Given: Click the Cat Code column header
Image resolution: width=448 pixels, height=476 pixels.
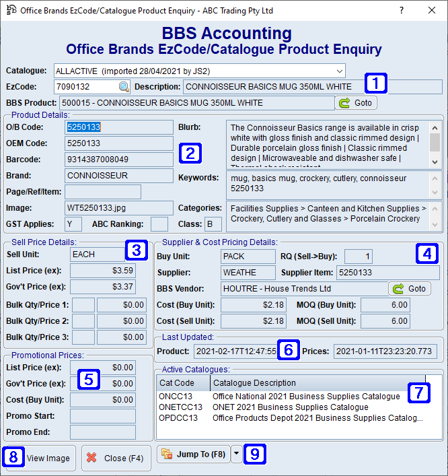Looking at the screenshot, I should (183, 383).
